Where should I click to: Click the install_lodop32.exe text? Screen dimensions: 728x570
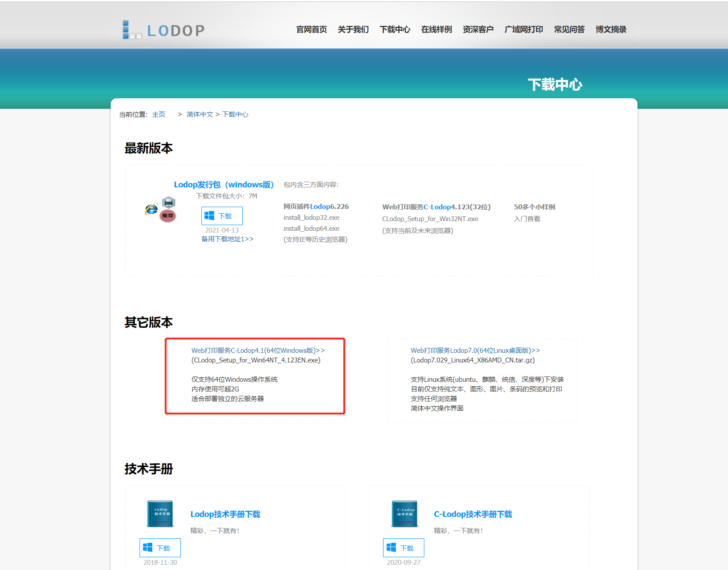[312, 218]
